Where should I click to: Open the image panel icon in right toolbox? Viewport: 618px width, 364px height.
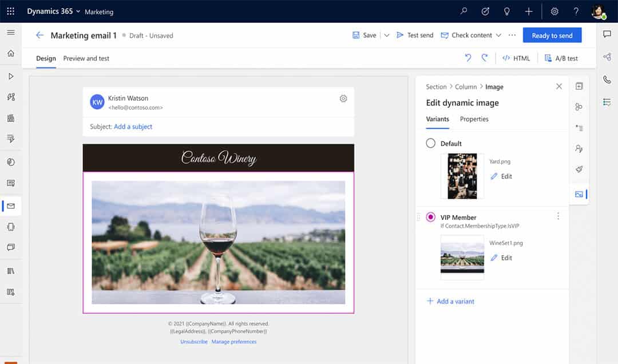[579, 195]
